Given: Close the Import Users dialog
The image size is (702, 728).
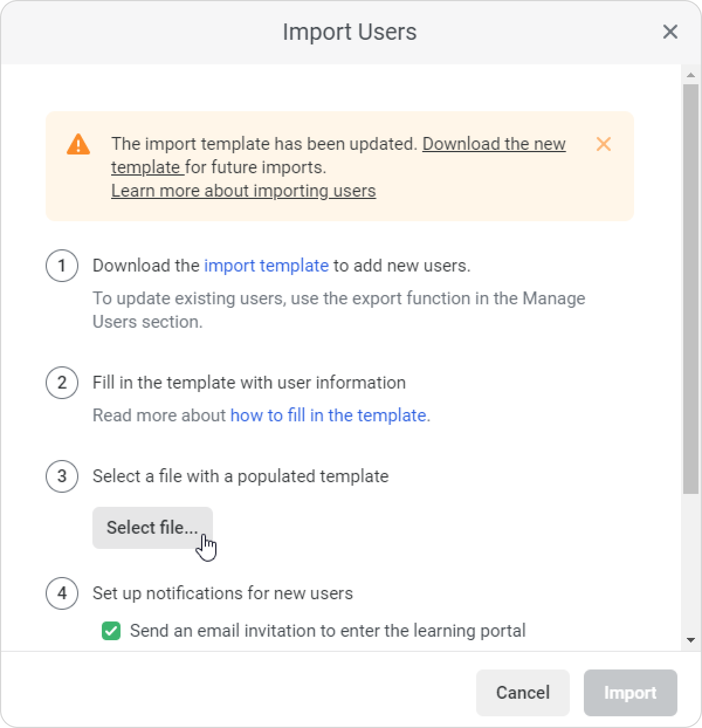Looking at the screenshot, I should pyautogui.click(x=670, y=32).
